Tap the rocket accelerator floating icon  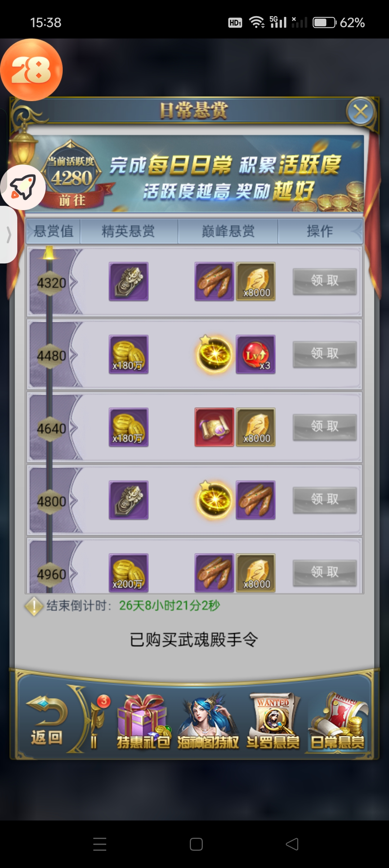pos(23,187)
